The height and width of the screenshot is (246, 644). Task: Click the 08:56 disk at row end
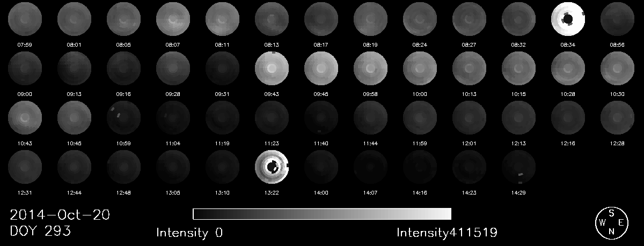coord(618,19)
